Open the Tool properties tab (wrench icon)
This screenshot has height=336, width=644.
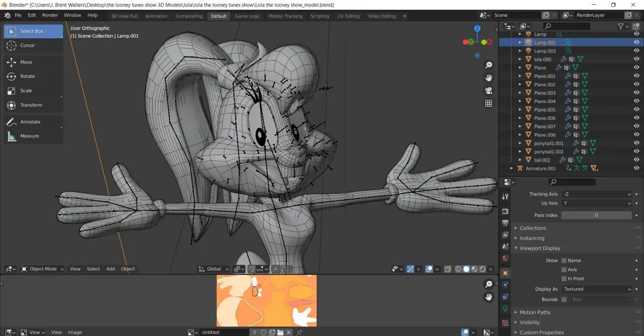coord(505,197)
